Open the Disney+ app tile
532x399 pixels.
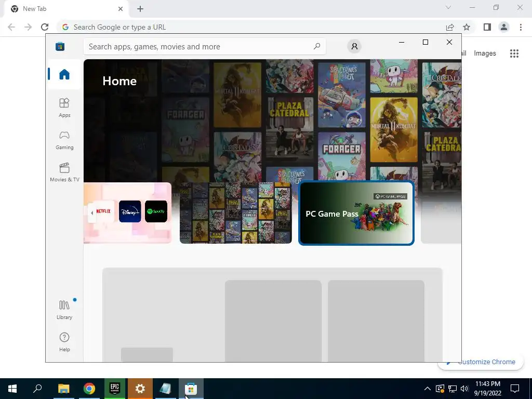click(130, 211)
